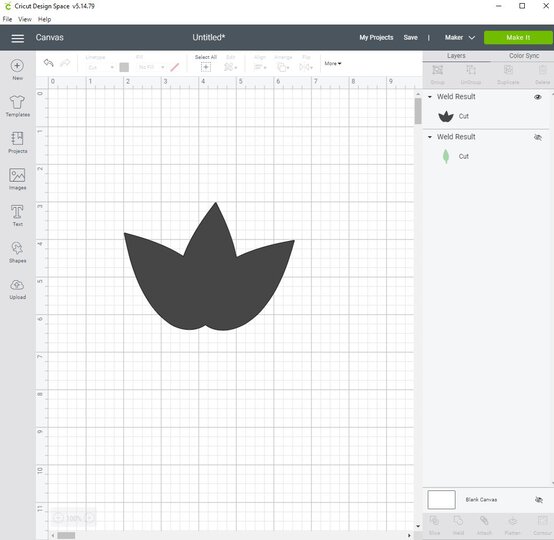
Task: Expand the More toolbar dropdown
Action: 333,64
